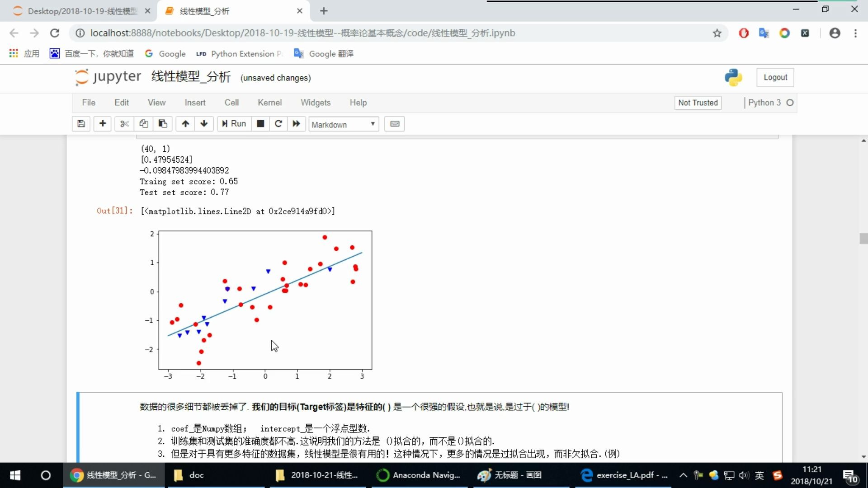Open Chrome's three-dot menu
Screen dimensions: 868x488
click(x=856, y=33)
